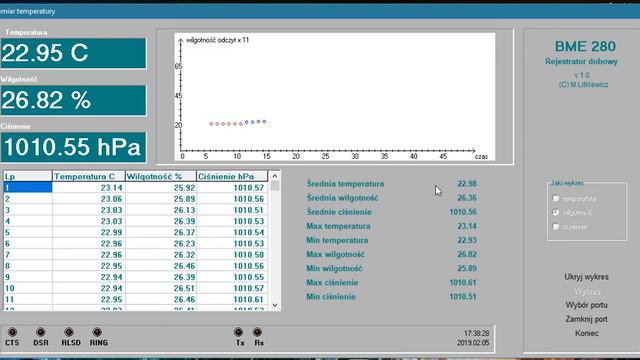Click the RLSD status indicator LED
The image size is (640, 360).
(69, 332)
